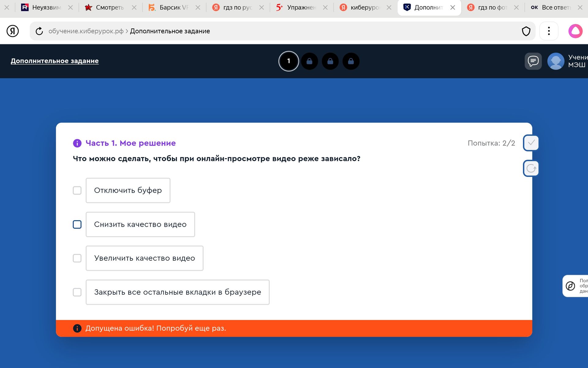This screenshot has height=368, width=588.
Task: Open the Protect shield icon in address bar
Action: (x=526, y=31)
